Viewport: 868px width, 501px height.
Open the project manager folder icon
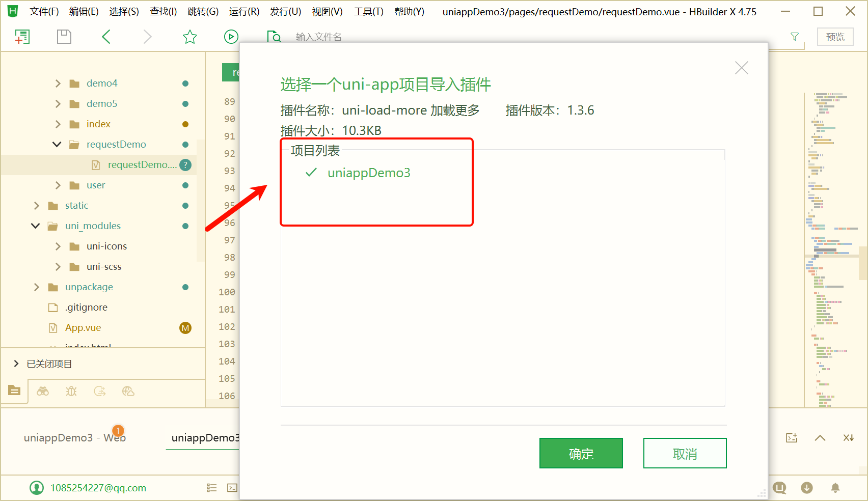tap(14, 391)
